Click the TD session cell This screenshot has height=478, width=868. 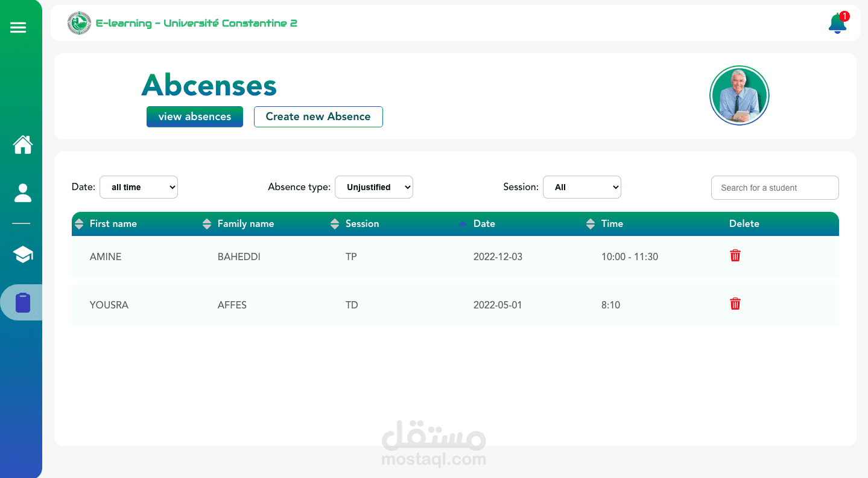coord(352,305)
